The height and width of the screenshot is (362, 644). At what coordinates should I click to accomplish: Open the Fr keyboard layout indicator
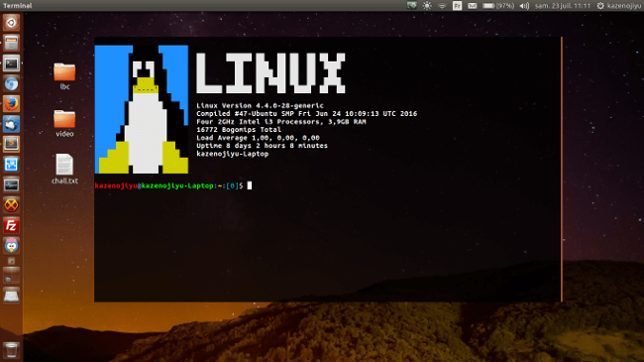457,6
